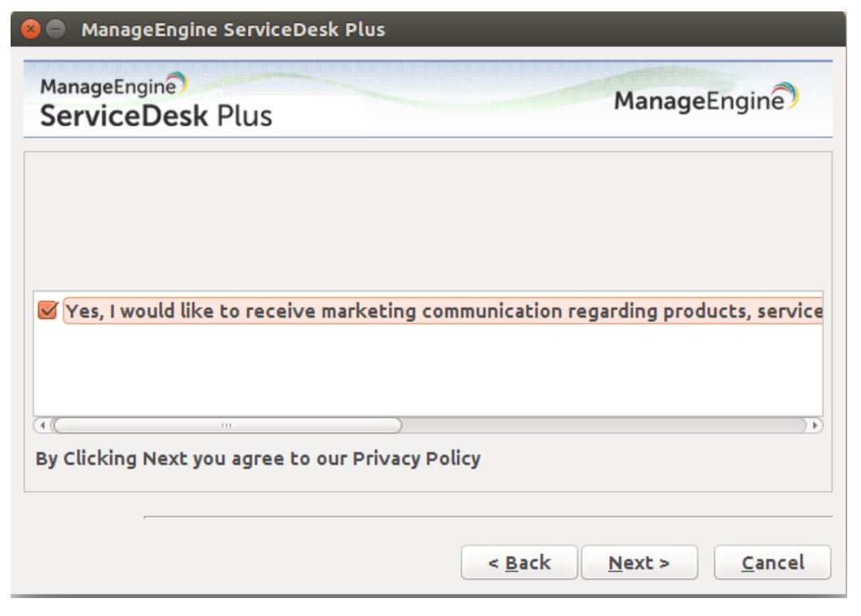Click the horizontal separator line above the buttons
Screen dimensions: 861x616
(488, 517)
